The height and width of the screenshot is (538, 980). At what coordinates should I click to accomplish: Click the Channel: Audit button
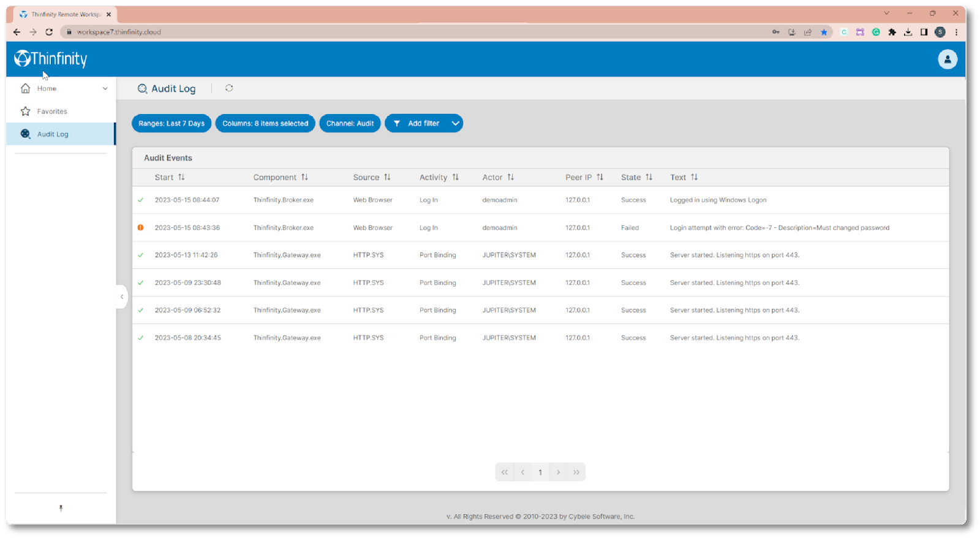point(350,123)
